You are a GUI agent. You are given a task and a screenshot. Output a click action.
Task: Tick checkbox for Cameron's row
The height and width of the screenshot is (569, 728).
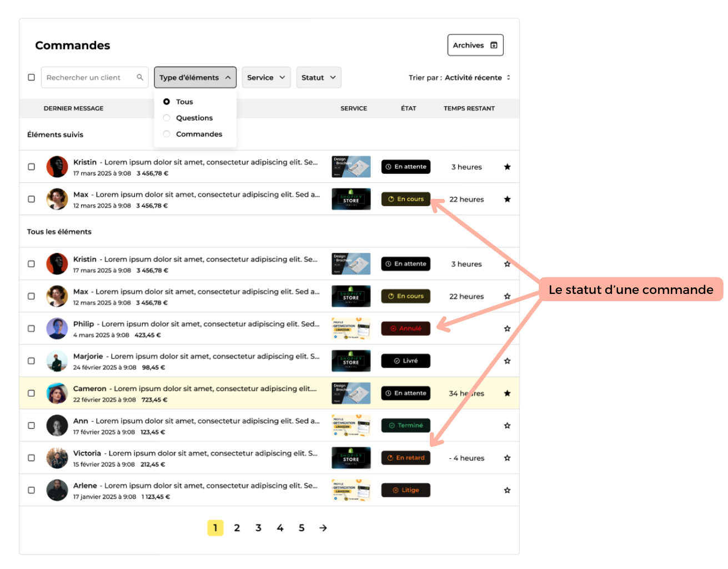point(31,393)
